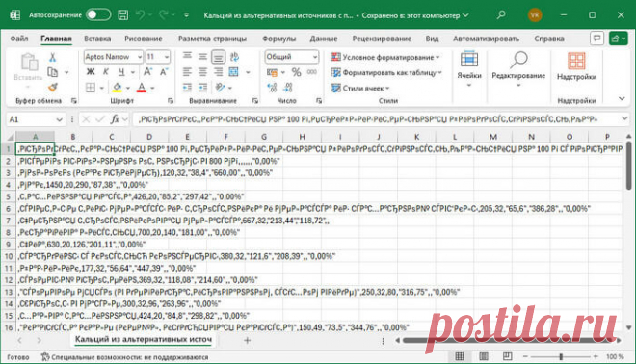The width and height of the screenshot is (636, 364).
Task: Click the percent style icon
Action: tap(297, 72)
